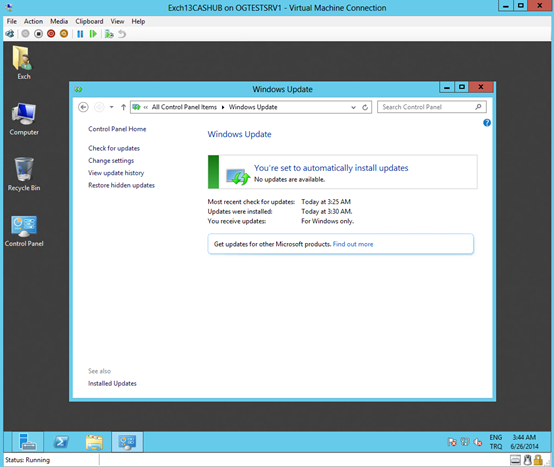Click the mouse icon in status bar
The height and width of the screenshot is (467, 554).
(528, 460)
